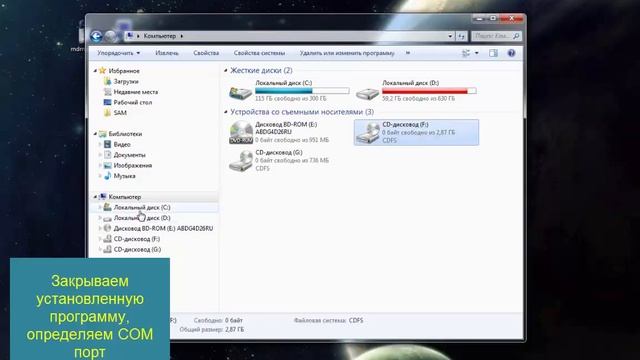Screen dimensions: 640x360
Task: Select Локальный диск (C:) drive icon
Action: tap(240, 92)
